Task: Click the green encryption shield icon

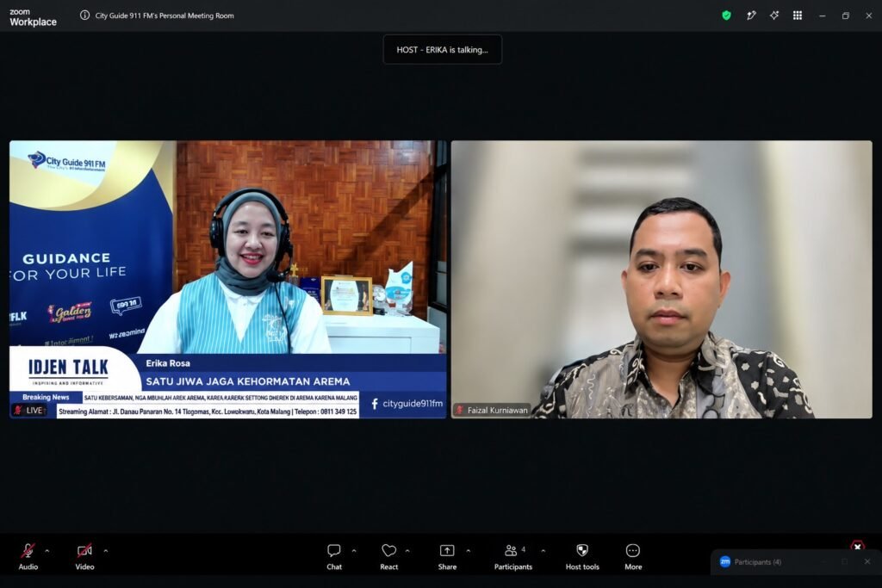Action: click(x=726, y=15)
